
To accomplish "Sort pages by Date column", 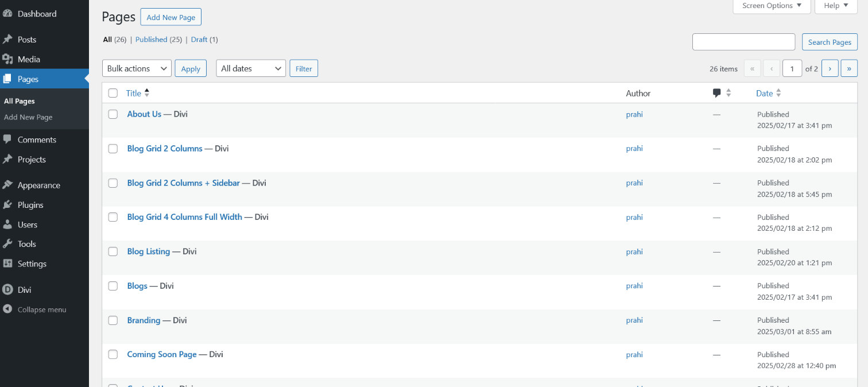I will coord(769,93).
